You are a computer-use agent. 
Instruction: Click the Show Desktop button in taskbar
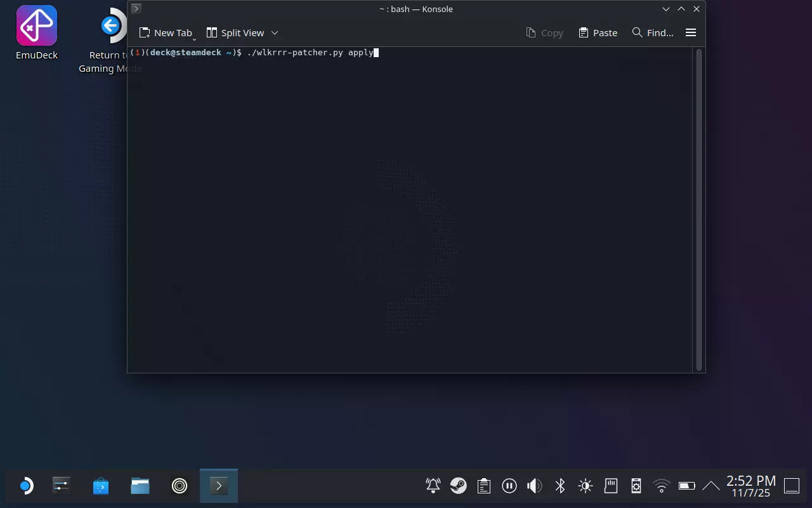click(x=792, y=486)
